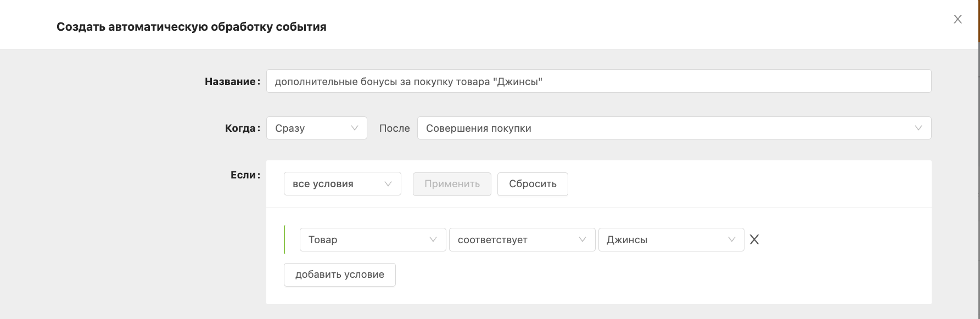Click добавить условие button
The image size is (980, 319).
coord(340,275)
